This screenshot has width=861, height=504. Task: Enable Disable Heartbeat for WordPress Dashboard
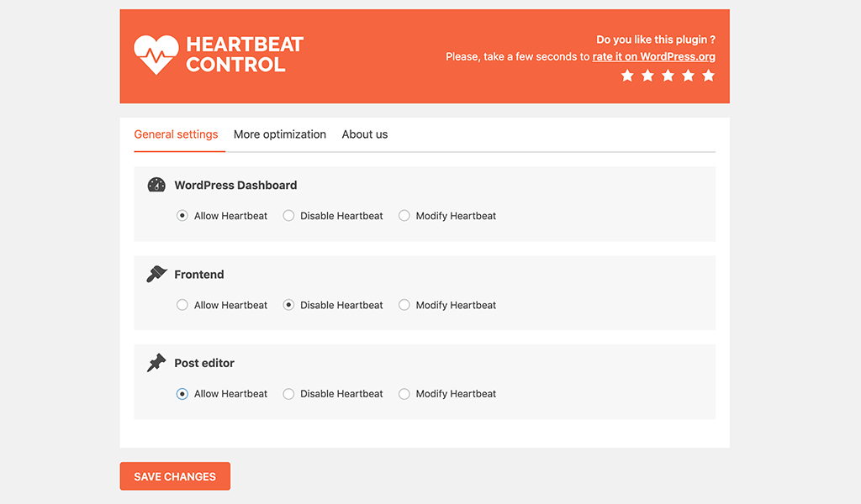[288, 216]
